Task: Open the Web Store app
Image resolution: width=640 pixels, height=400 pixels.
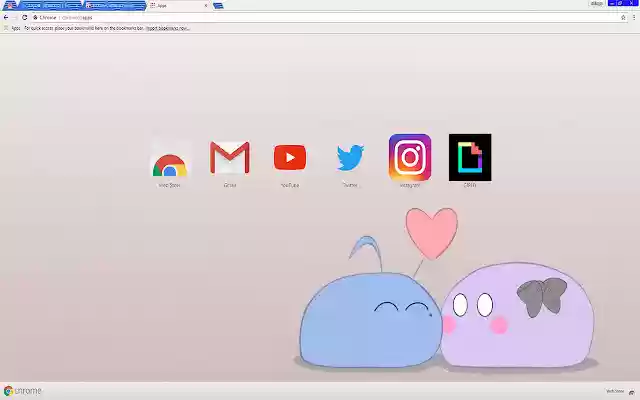Action: pos(169,164)
